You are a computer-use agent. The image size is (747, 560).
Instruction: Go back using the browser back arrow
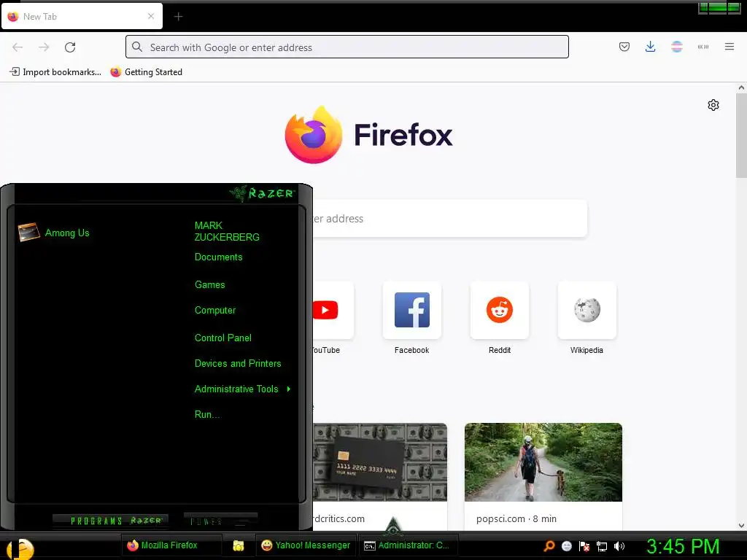18,47
